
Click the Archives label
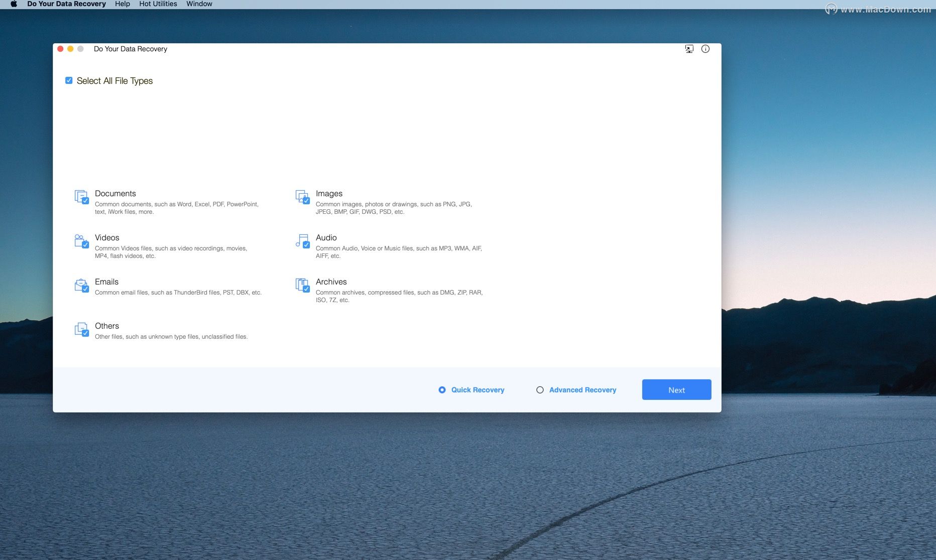pyautogui.click(x=331, y=282)
